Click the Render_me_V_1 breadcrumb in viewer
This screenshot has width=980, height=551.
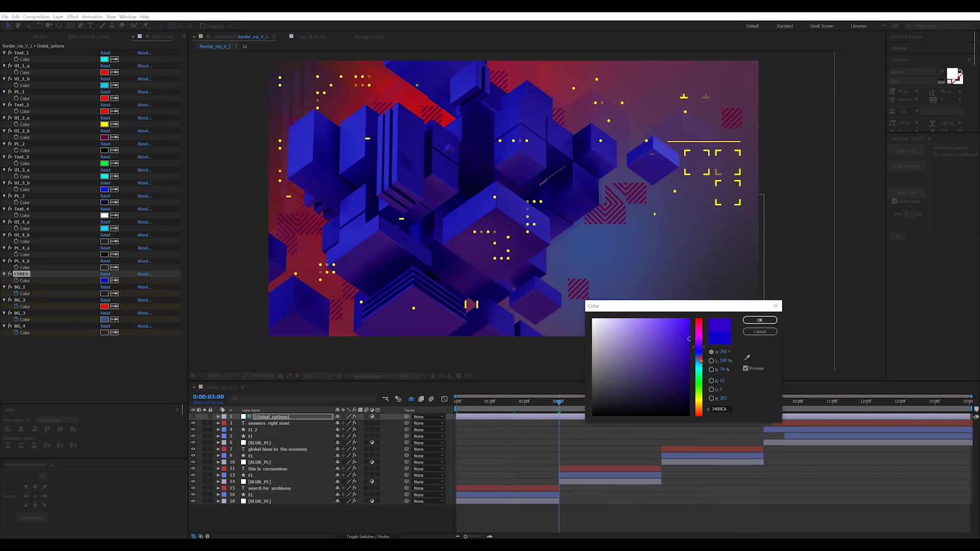pos(215,46)
